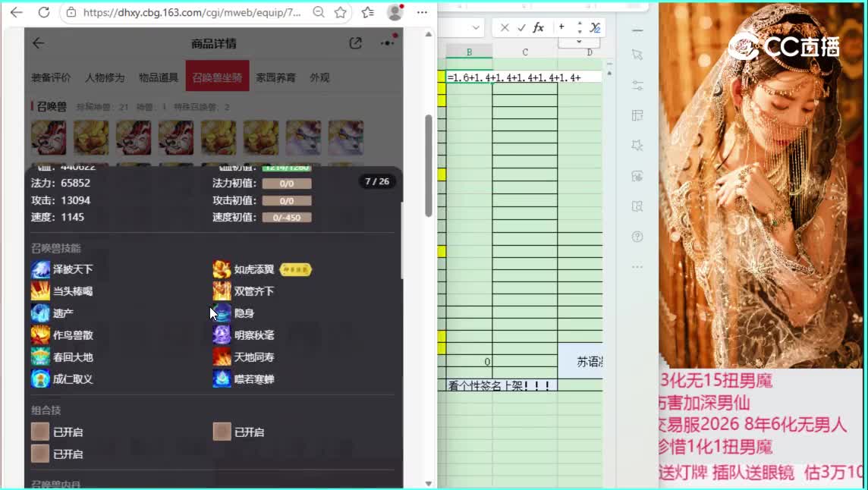This screenshot has height=490, width=868.
Task: Click the formula cell =1.6+1.4+1.4
Action: click(x=524, y=77)
